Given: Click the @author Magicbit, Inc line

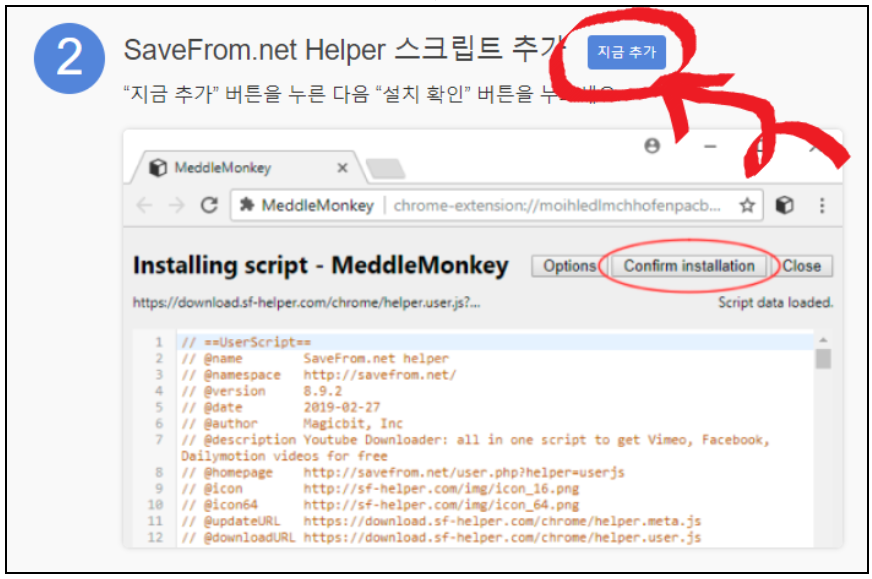Looking at the screenshot, I should point(292,423).
